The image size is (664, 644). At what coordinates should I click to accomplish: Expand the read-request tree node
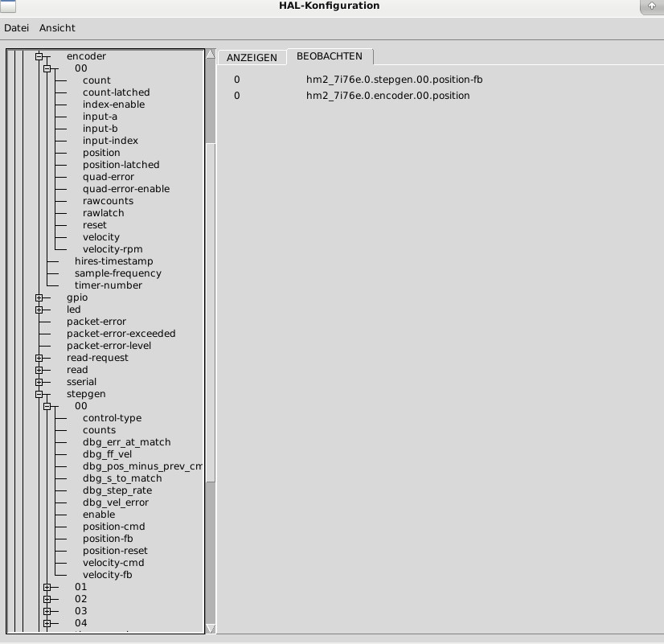coord(39,358)
